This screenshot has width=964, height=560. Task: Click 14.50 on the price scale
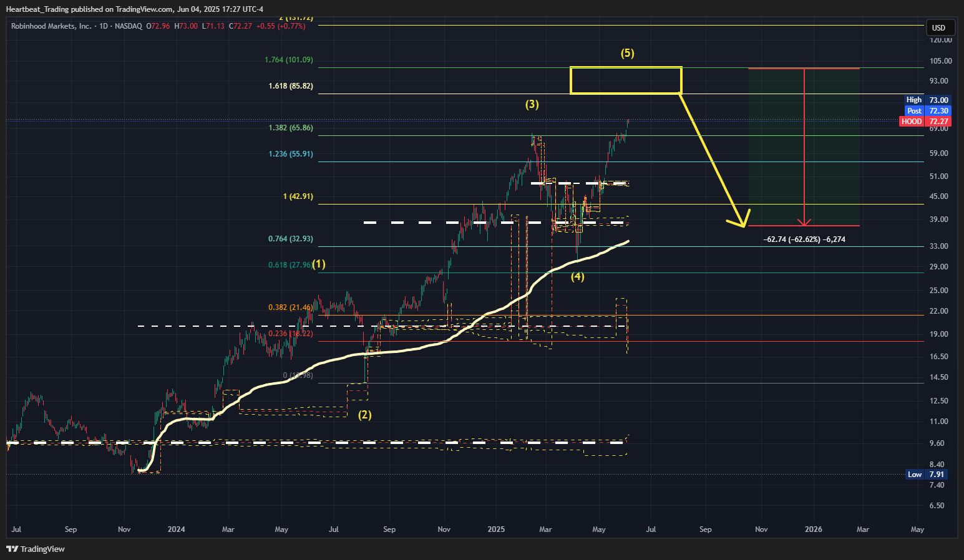click(x=939, y=377)
